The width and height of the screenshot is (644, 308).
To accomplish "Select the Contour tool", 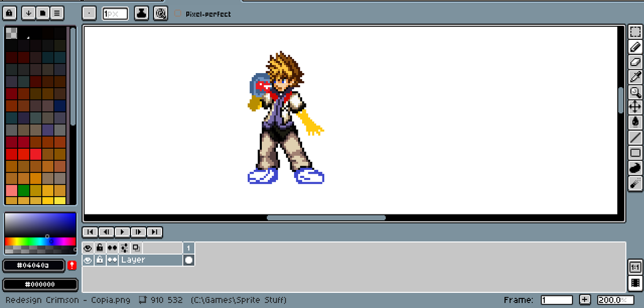I will 635,168.
